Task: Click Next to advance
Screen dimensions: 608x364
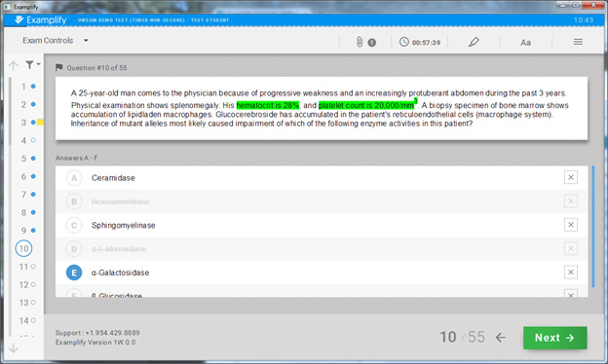Action: [554, 338]
